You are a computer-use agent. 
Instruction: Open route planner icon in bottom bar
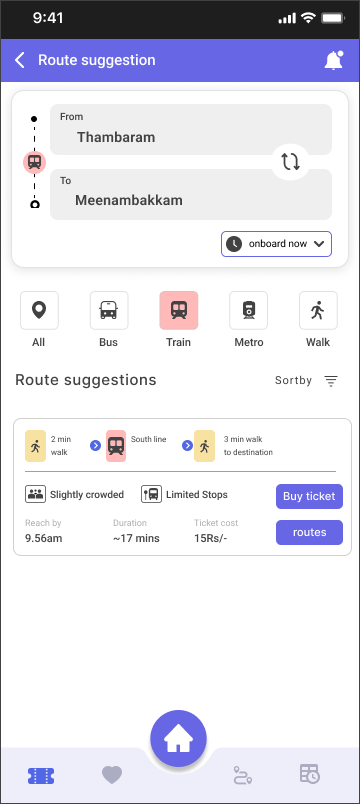242,775
